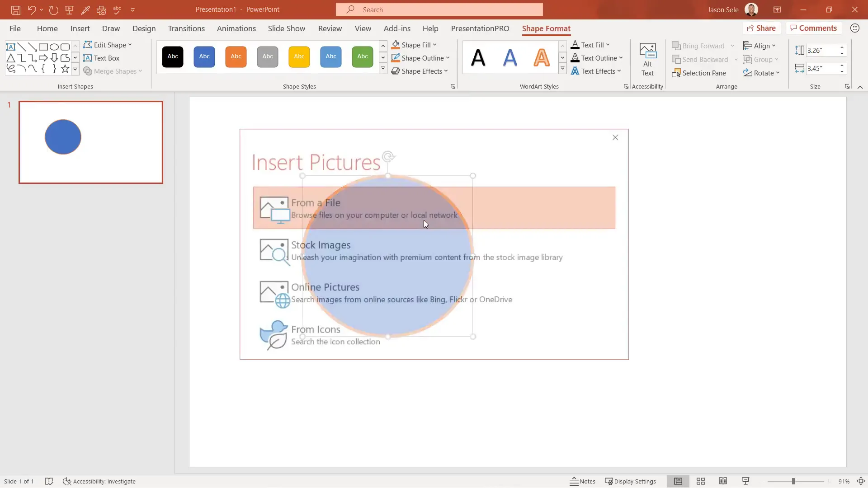Pick the rectangle shape in shapes gallery

(43, 47)
